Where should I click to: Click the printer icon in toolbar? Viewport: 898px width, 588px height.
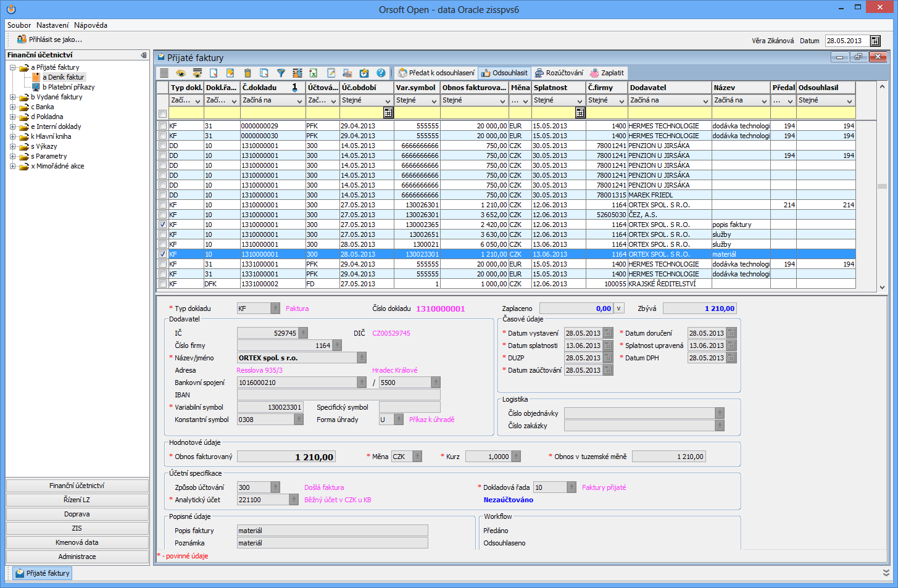point(347,73)
